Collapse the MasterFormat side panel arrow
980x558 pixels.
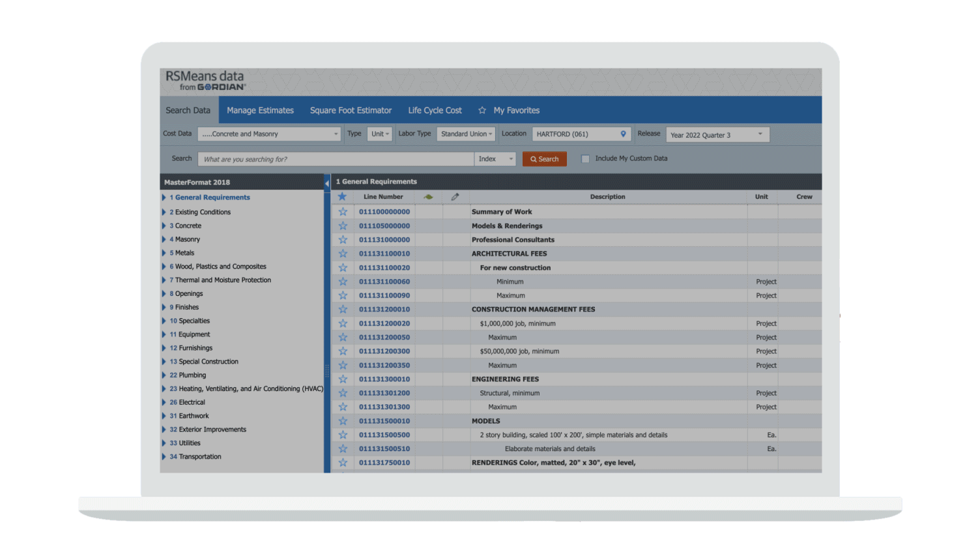(327, 183)
